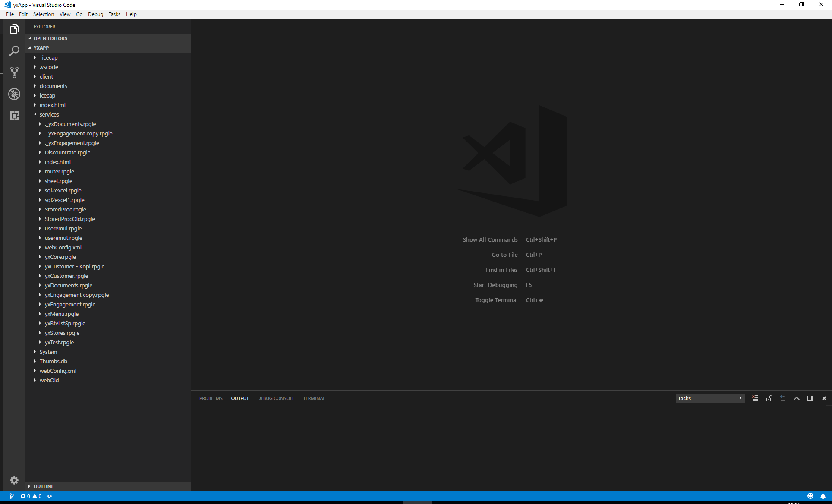Show errors and warnings from the status bar
The width and height of the screenshot is (832, 504).
click(31, 496)
